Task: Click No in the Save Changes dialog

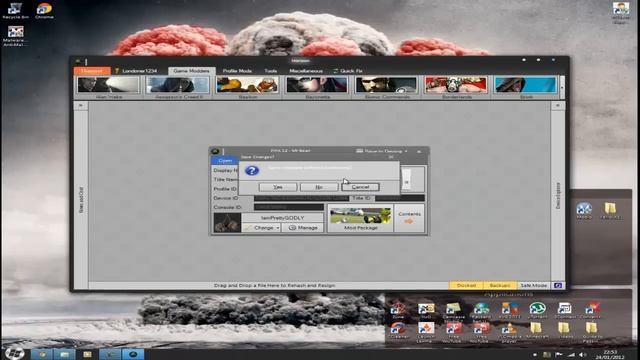Action: pos(319,187)
